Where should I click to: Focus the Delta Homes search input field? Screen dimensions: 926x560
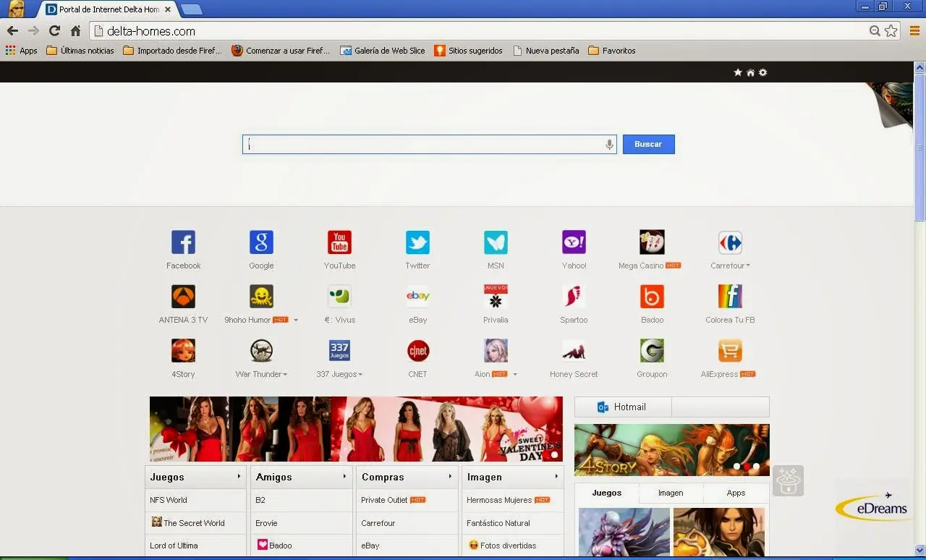(429, 144)
